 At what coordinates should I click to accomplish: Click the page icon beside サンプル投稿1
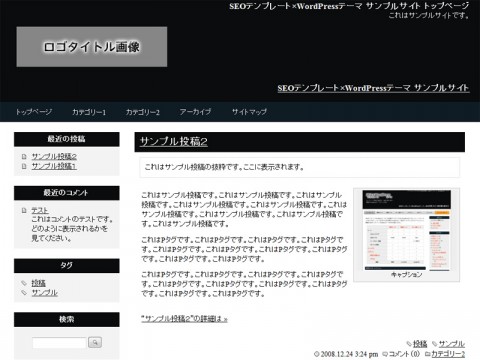click(x=24, y=166)
